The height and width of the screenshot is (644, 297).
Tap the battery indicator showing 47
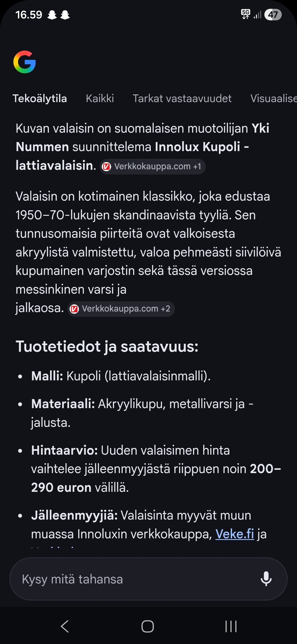pyautogui.click(x=273, y=14)
